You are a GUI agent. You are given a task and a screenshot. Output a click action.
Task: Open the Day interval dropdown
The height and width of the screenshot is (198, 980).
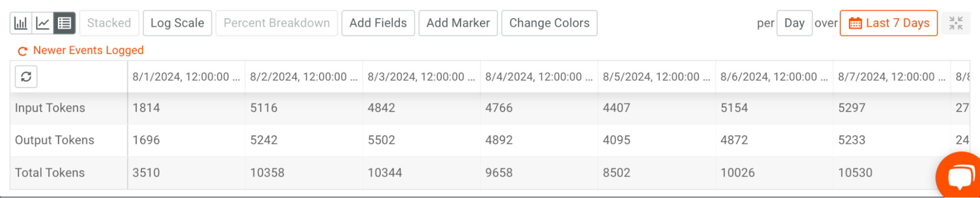click(794, 23)
